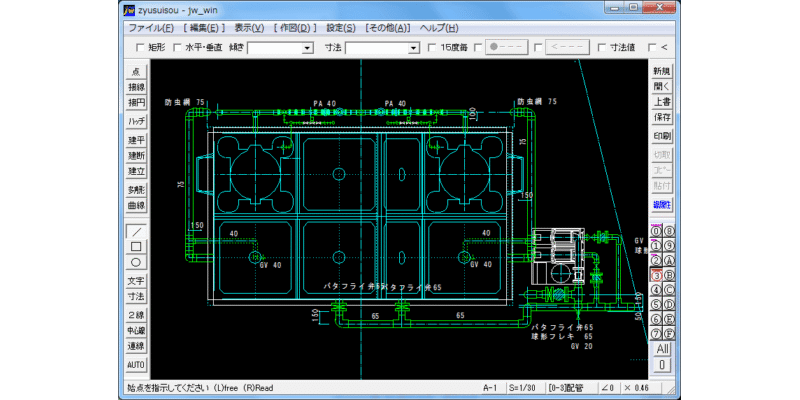The image size is (800, 400).
Task: Click the layer group 0 button below All
Action: point(662,365)
